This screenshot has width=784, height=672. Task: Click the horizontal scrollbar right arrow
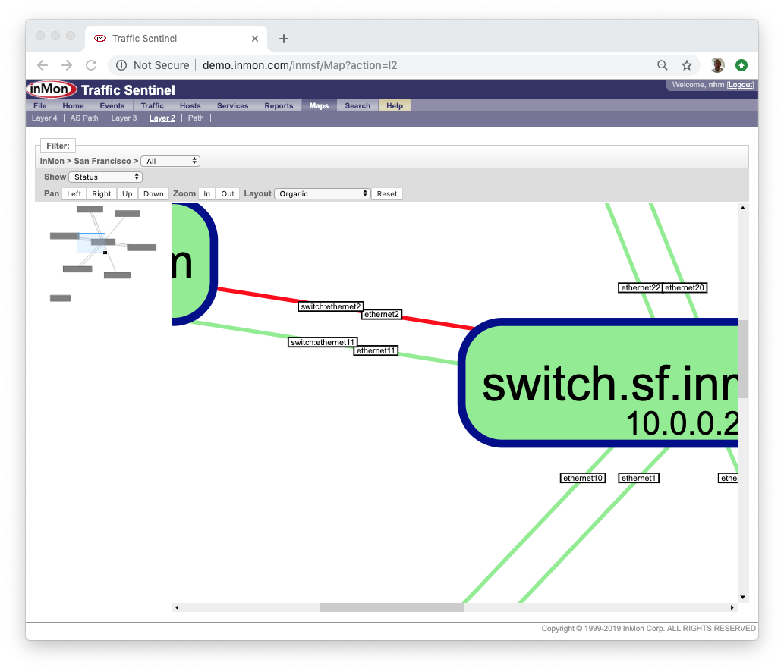click(732, 608)
